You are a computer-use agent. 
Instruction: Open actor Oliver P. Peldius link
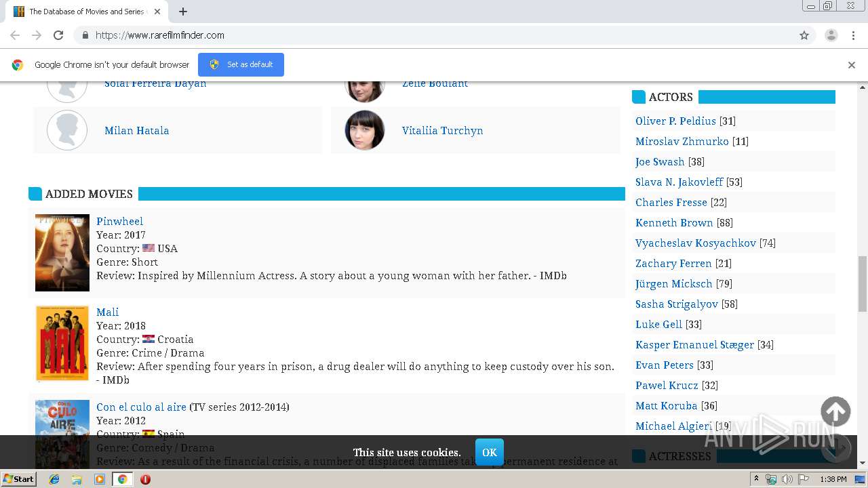coord(675,121)
